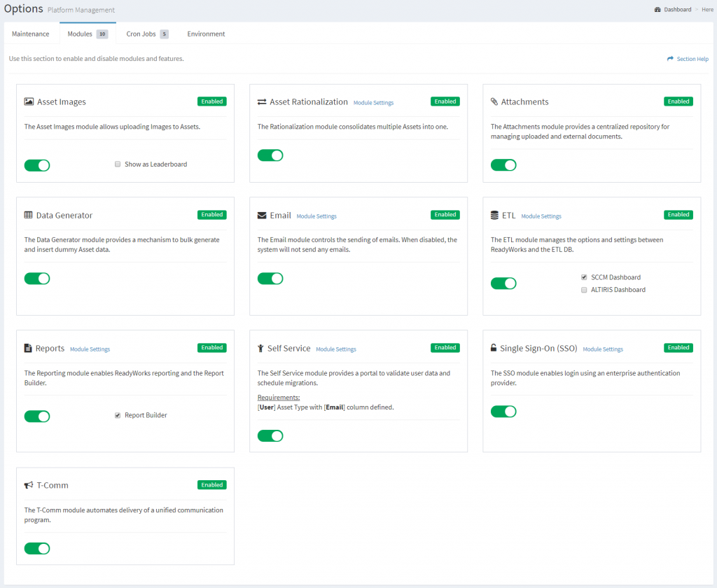Disable the Email module toggle

(x=270, y=279)
